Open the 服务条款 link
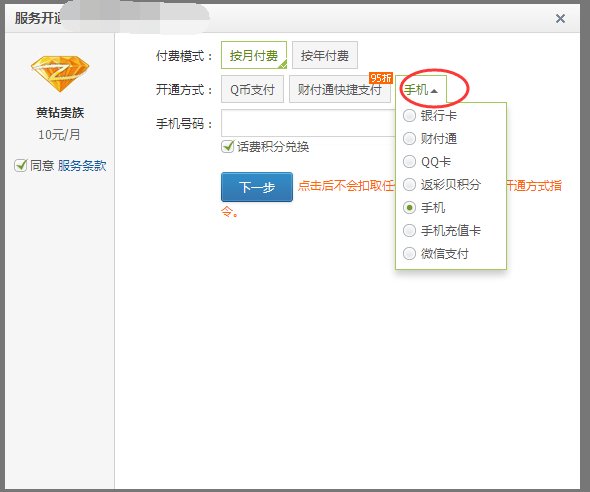The width and height of the screenshot is (590, 492). coord(82,166)
